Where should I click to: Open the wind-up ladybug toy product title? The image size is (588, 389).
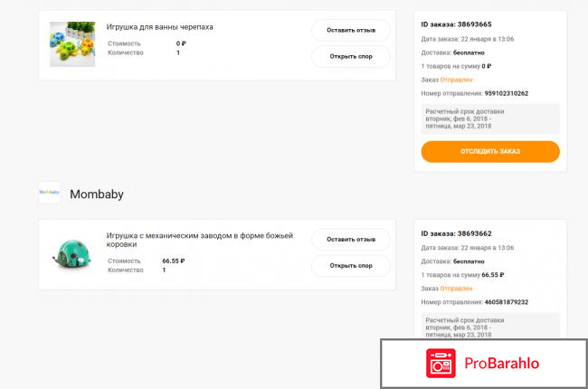click(x=200, y=240)
